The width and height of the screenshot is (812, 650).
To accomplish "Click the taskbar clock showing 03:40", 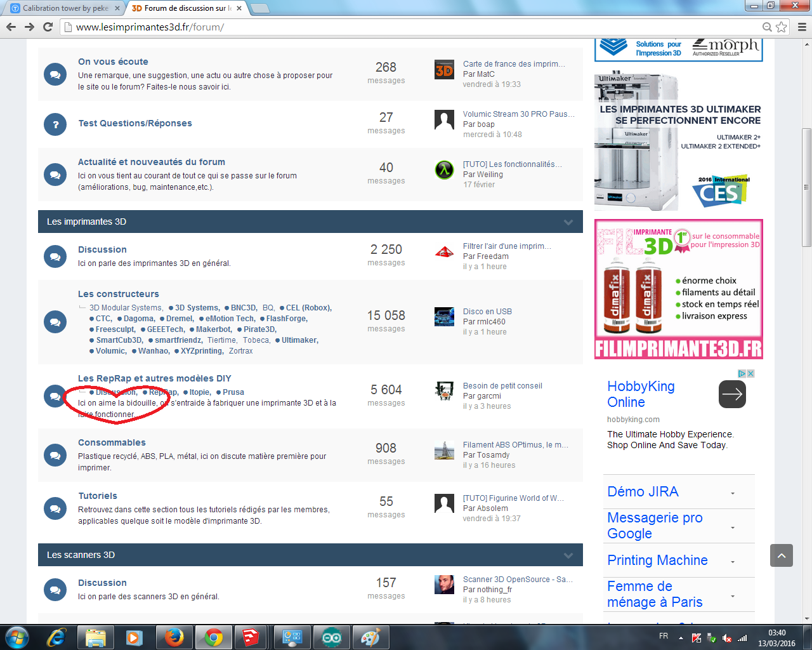I will point(777,638).
